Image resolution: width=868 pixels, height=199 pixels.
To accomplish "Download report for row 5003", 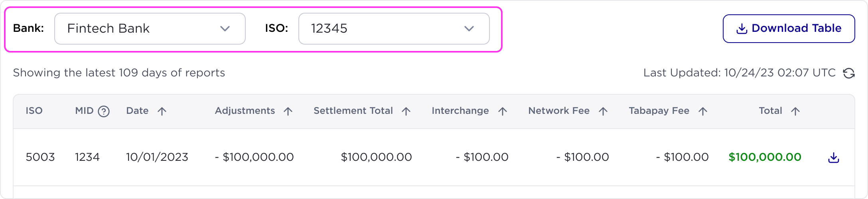I will tap(833, 158).
